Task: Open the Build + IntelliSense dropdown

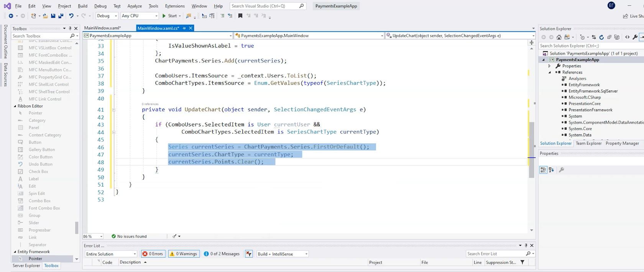Action: (283, 254)
